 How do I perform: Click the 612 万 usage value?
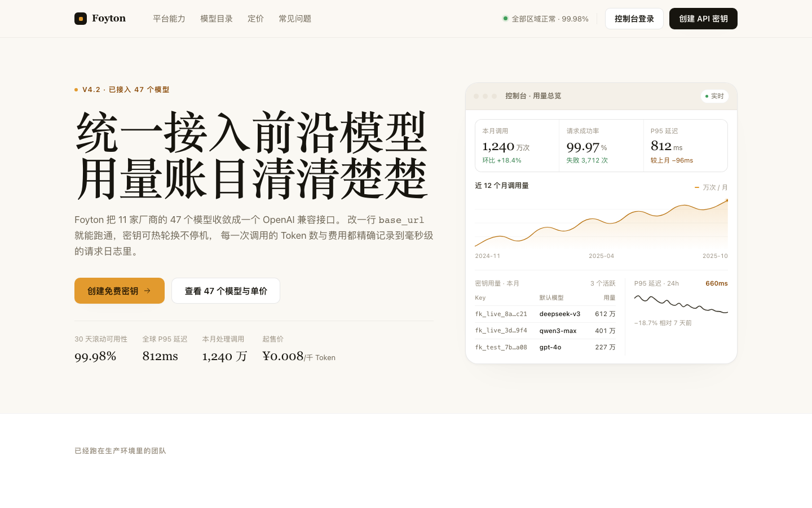(x=605, y=314)
